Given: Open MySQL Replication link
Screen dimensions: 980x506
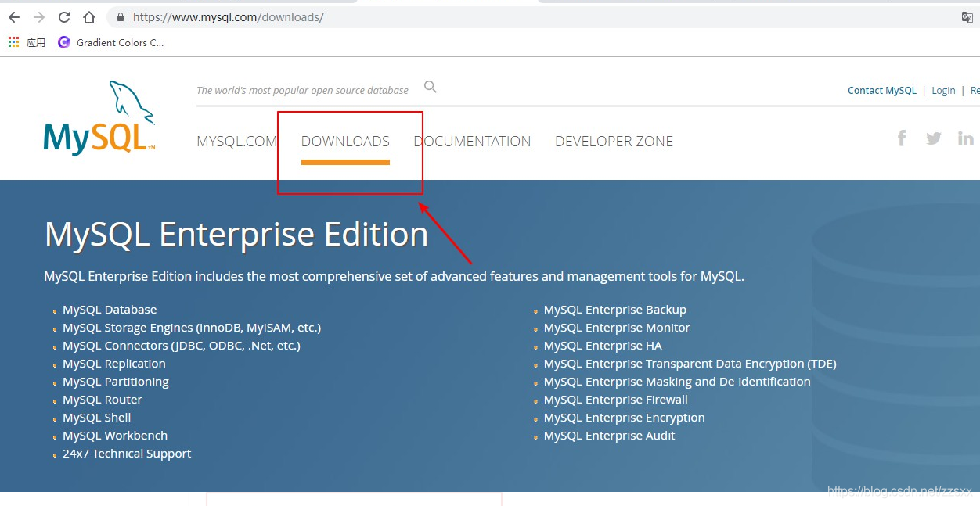Looking at the screenshot, I should coord(114,364).
